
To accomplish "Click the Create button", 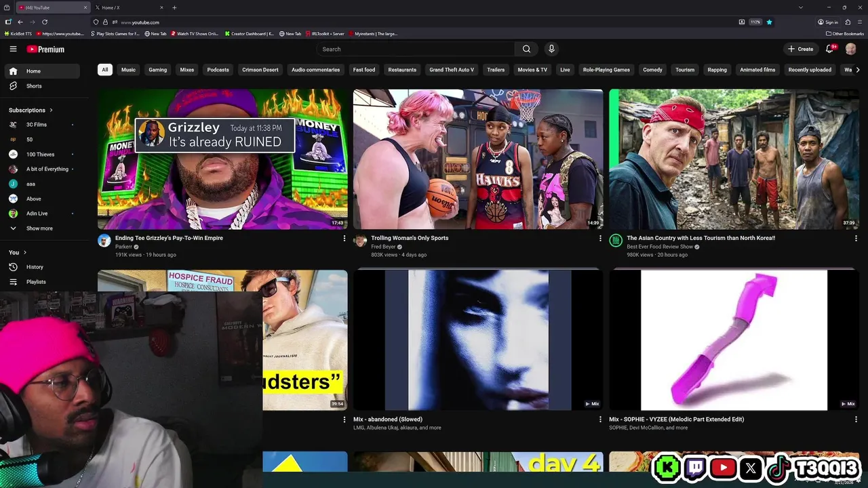I will (801, 49).
